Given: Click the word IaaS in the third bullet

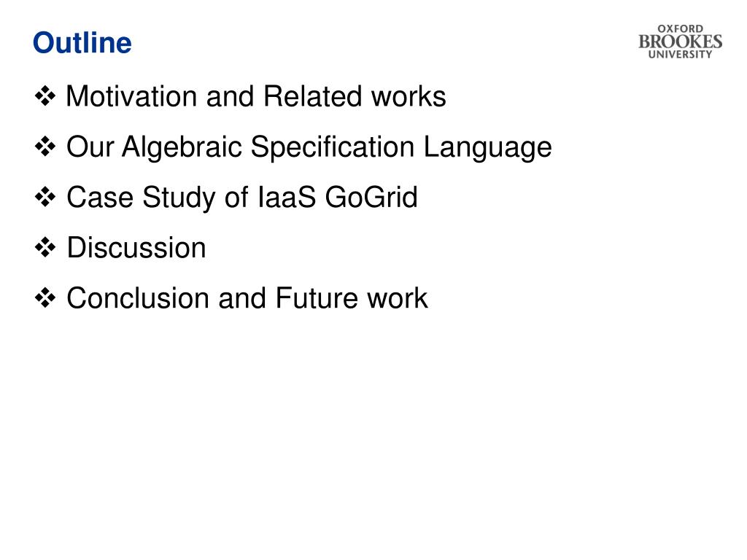Looking at the screenshot, I should click(x=286, y=197).
